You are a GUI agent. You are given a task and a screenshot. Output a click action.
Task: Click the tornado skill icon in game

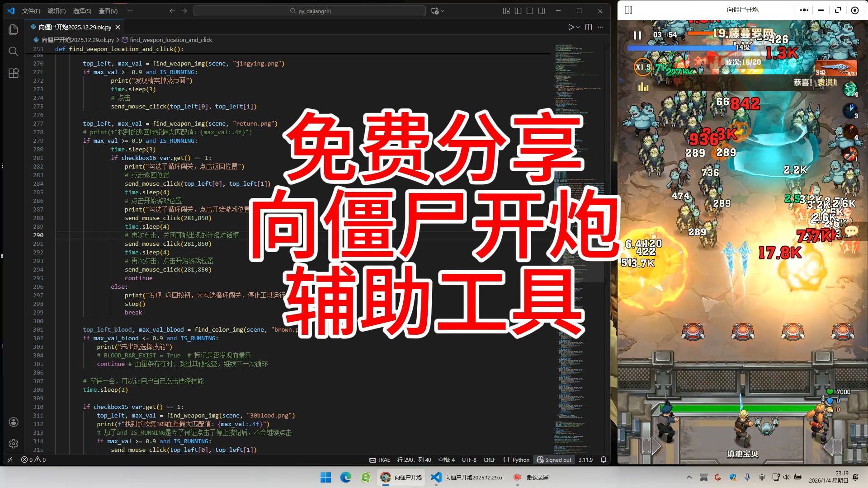pyautogui.click(x=850, y=89)
